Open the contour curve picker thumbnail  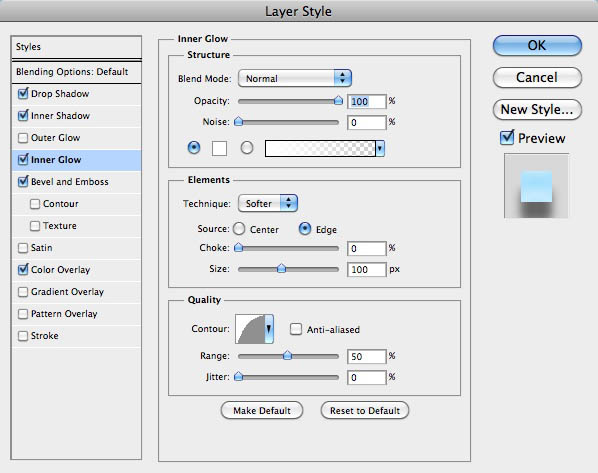[x=250, y=329]
